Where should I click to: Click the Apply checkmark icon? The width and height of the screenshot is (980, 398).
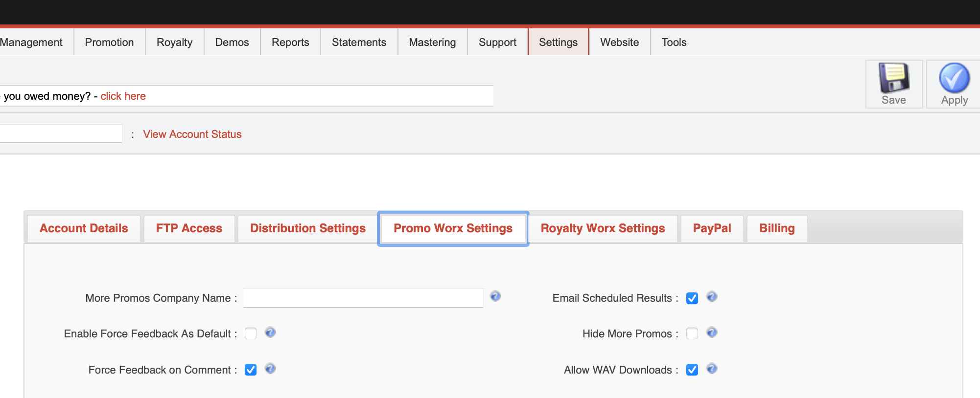tap(954, 78)
